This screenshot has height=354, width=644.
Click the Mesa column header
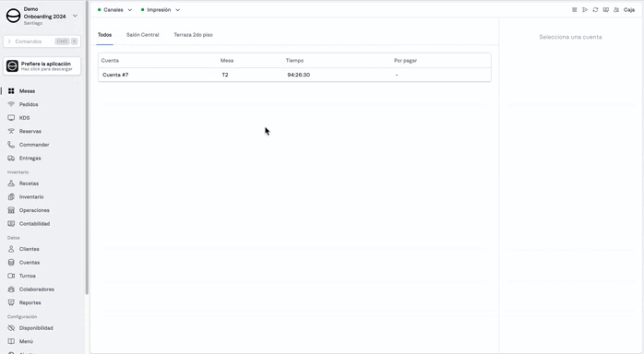(227, 60)
